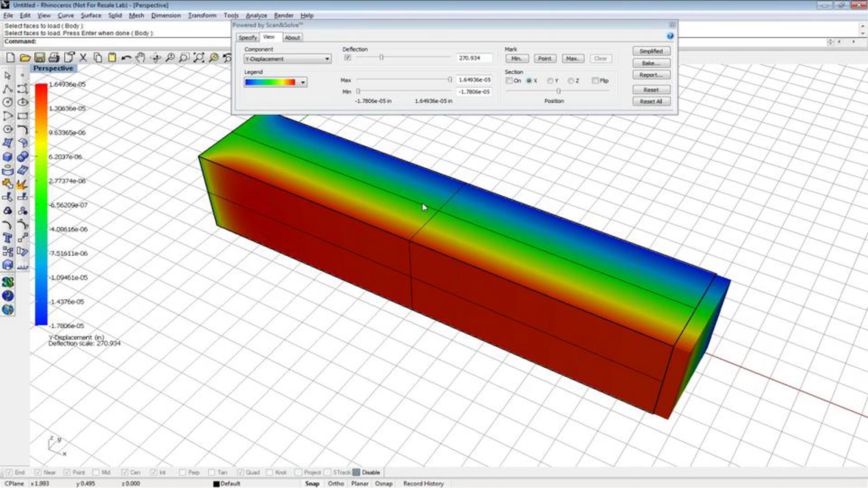Select the arrow pointer tool
This screenshot has width=868, height=488.
[8, 76]
